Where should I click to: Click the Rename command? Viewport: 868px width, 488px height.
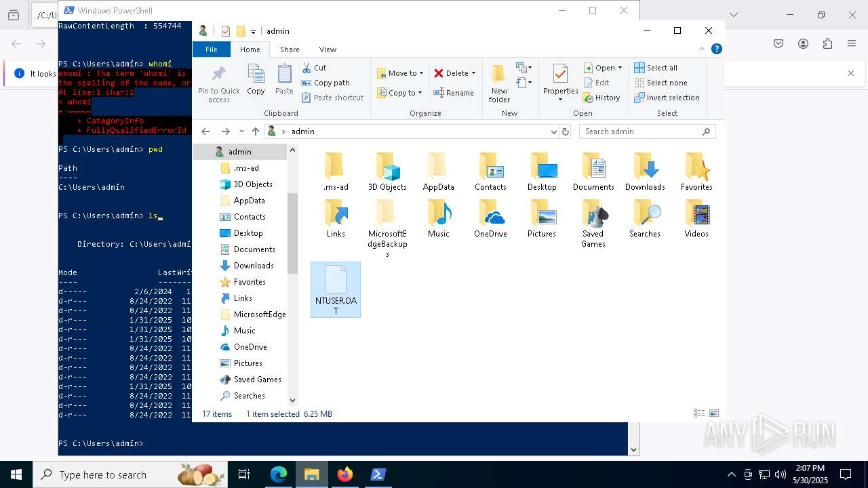point(454,93)
